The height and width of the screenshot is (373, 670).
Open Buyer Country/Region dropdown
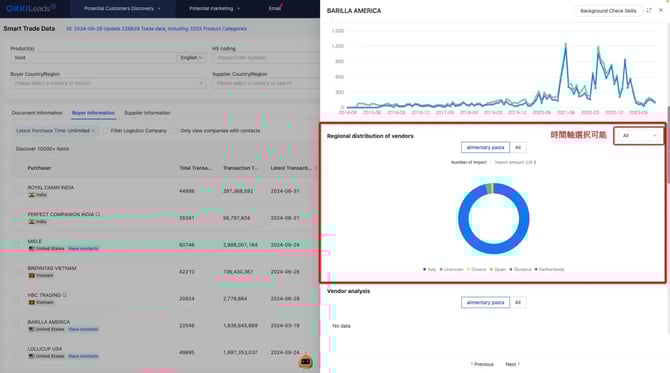coord(108,83)
